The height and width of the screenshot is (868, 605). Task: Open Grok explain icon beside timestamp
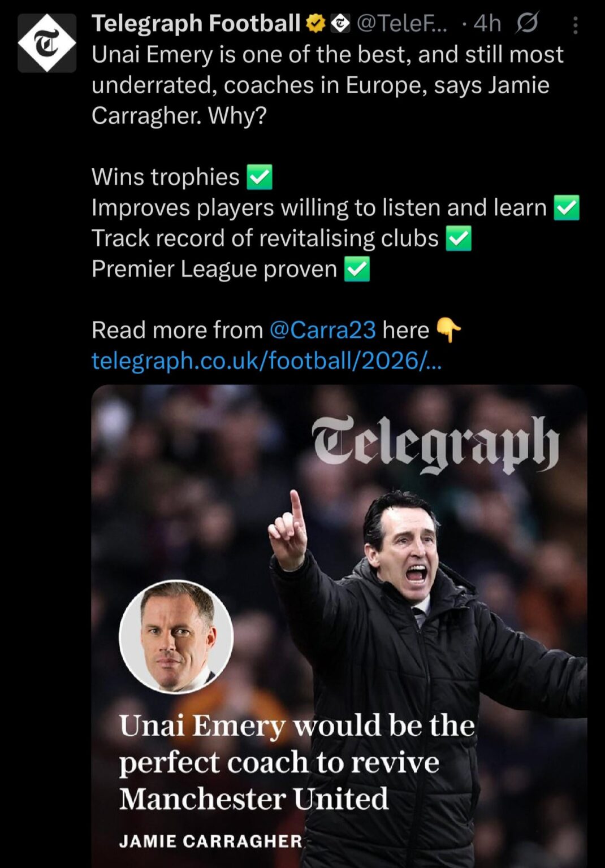(x=527, y=23)
